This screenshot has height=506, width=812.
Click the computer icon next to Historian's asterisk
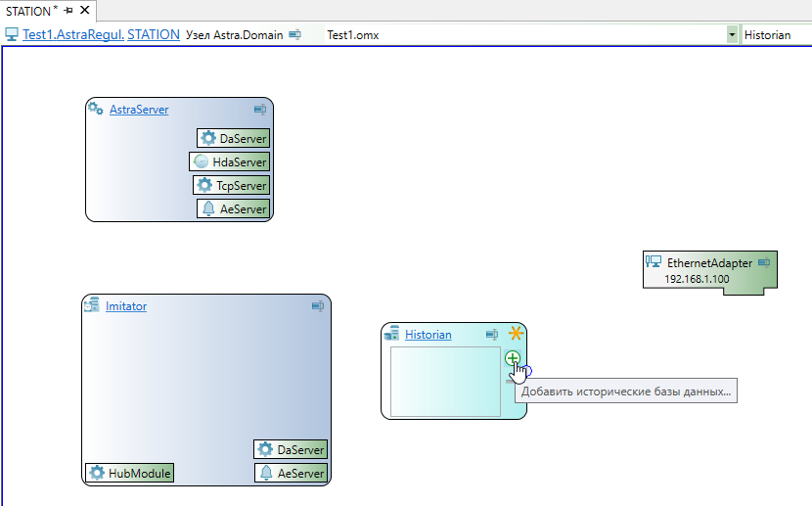coord(493,335)
